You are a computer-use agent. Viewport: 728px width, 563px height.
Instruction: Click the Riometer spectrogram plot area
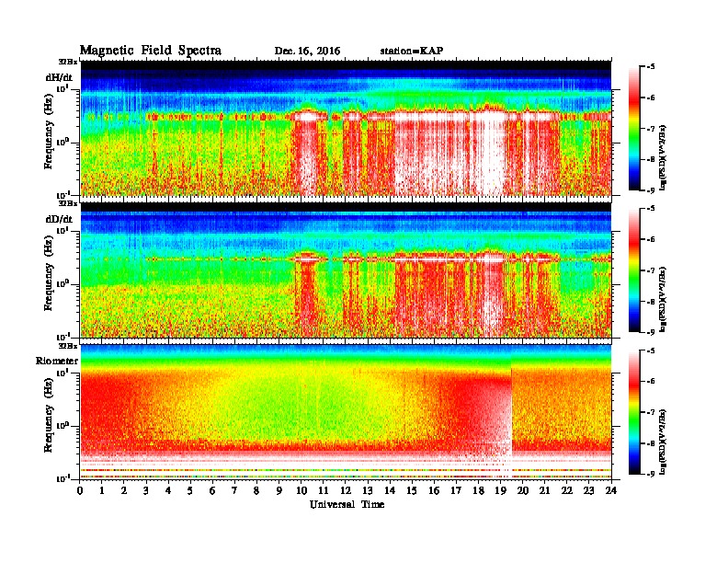click(x=346, y=411)
